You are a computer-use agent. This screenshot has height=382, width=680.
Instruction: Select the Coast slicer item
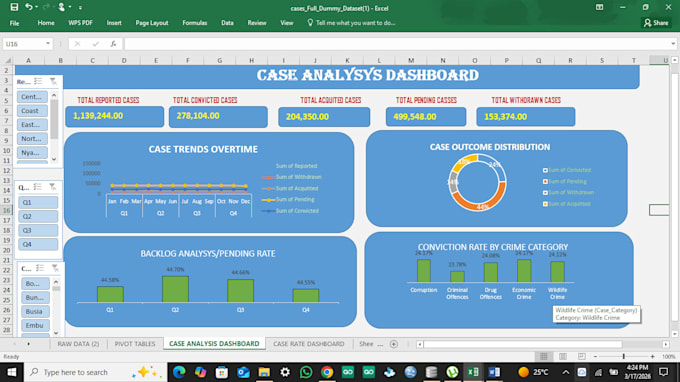32,111
